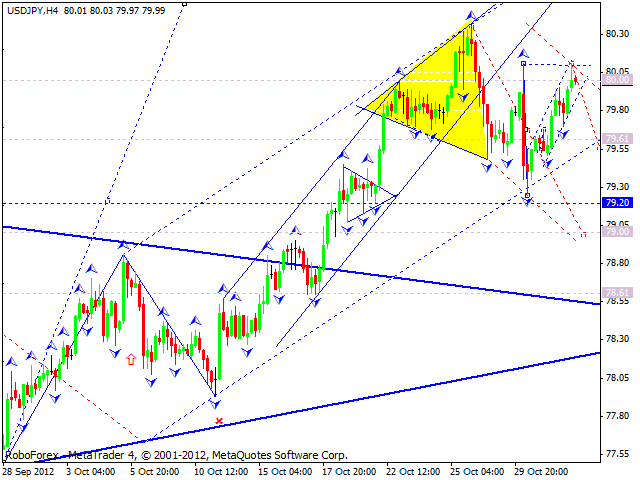Click the red up-arrow marker on chart
Image resolution: width=640 pixels, height=480 pixels.
coord(132,358)
